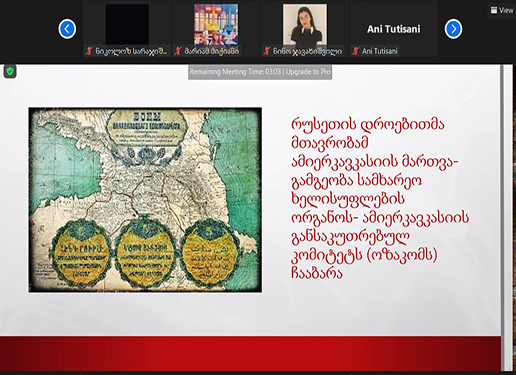The width and height of the screenshot is (516, 375).
Task: Click the red footer band of the slide
Action: [250, 353]
